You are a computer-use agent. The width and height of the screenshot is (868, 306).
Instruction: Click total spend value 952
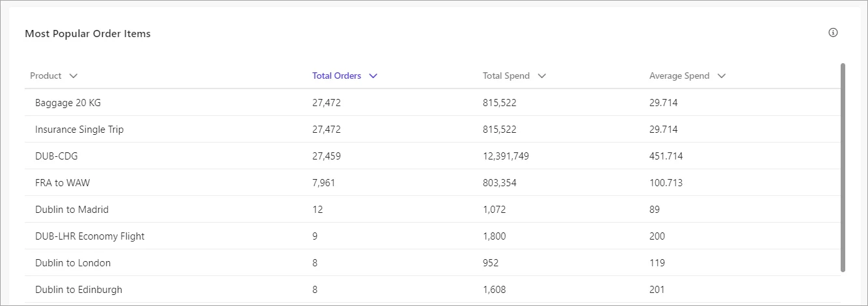coord(491,263)
